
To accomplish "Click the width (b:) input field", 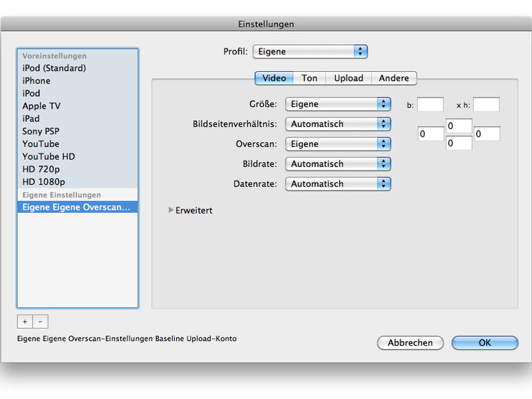I will [430, 104].
